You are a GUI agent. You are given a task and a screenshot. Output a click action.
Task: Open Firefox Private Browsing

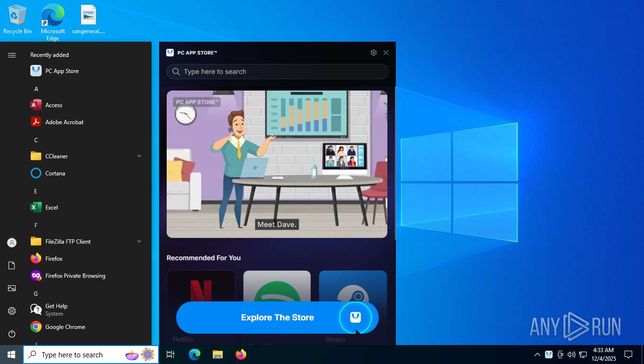pyautogui.click(x=76, y=276)
